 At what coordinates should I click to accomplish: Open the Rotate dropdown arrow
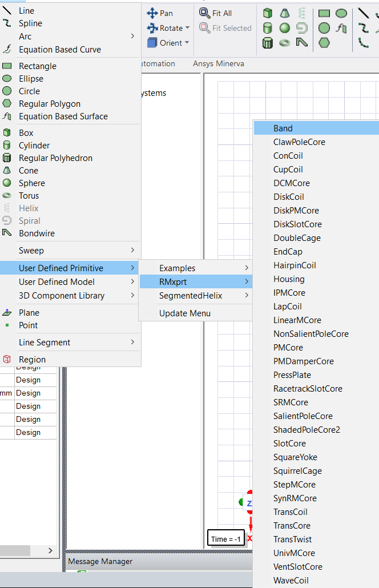[187, 28]
